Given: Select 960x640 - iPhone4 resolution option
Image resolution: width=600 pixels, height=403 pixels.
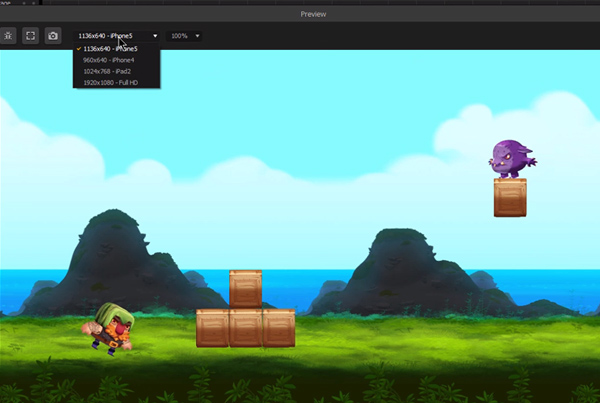Looking at the screenshot, I should [x=116, y=60].
